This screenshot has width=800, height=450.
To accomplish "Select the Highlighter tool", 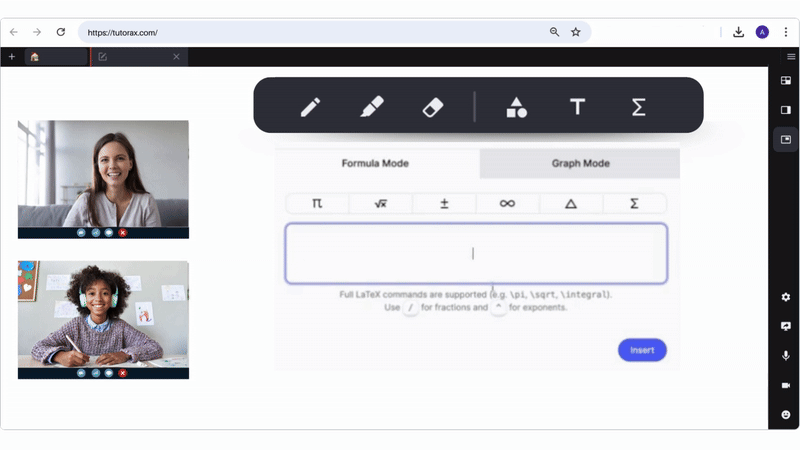I will (x=371, y=106).
